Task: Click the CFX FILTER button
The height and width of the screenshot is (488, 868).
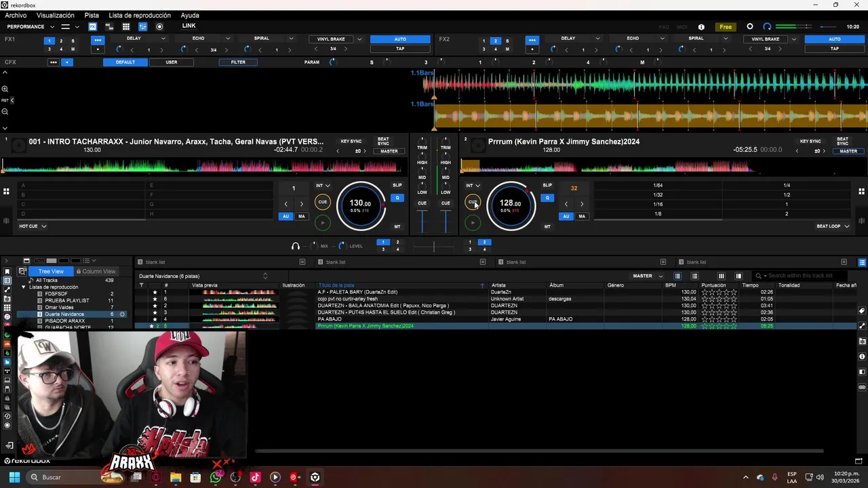Action: pos(238,62)
